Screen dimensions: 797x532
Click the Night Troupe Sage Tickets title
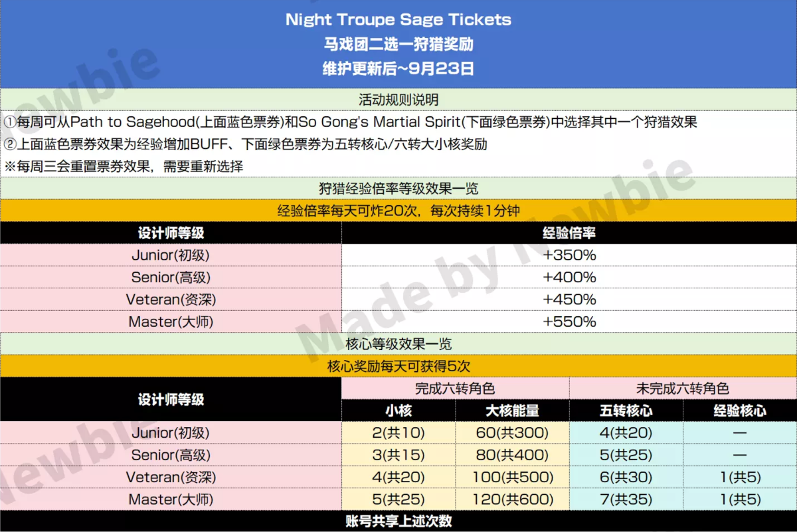click(398, 20)
